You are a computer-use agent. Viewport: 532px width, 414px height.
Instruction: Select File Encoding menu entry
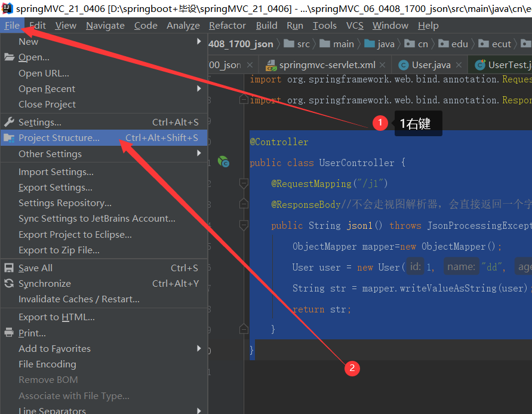(x=104, y=364)
